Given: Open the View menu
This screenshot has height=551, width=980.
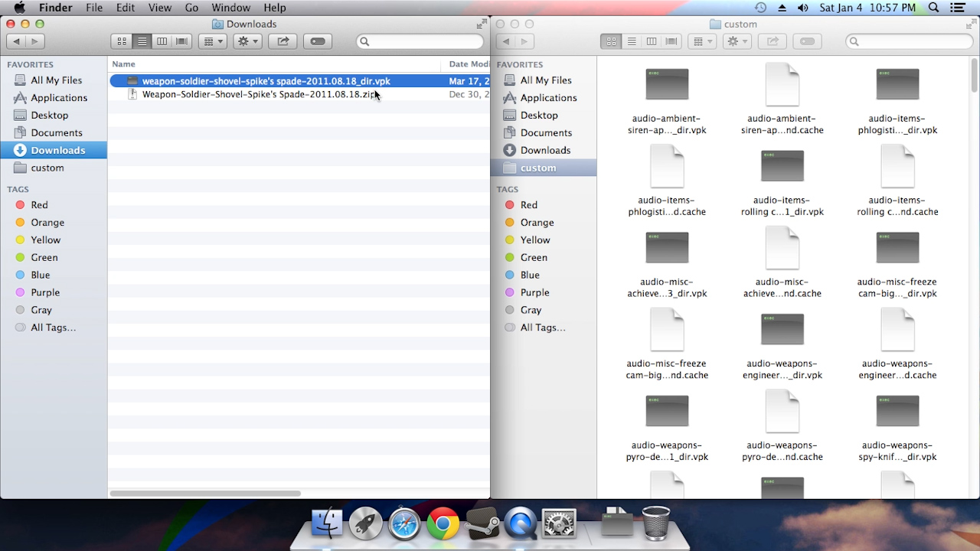Looking at the screenshot, I should (x=159, y=8).
